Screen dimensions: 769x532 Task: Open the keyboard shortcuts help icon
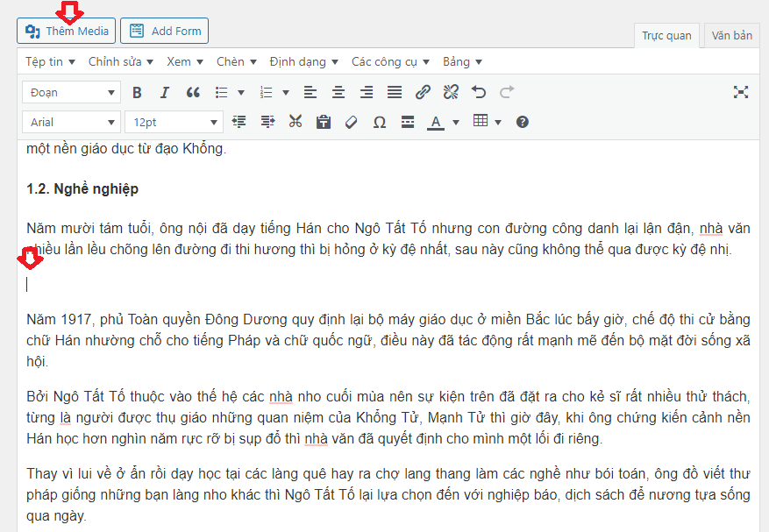tap(523, 122)
